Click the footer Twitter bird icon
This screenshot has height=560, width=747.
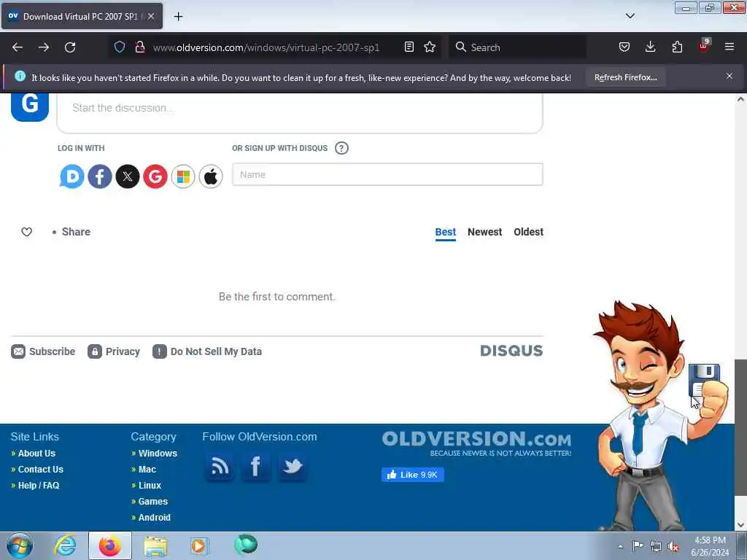(x=292, y=466)
